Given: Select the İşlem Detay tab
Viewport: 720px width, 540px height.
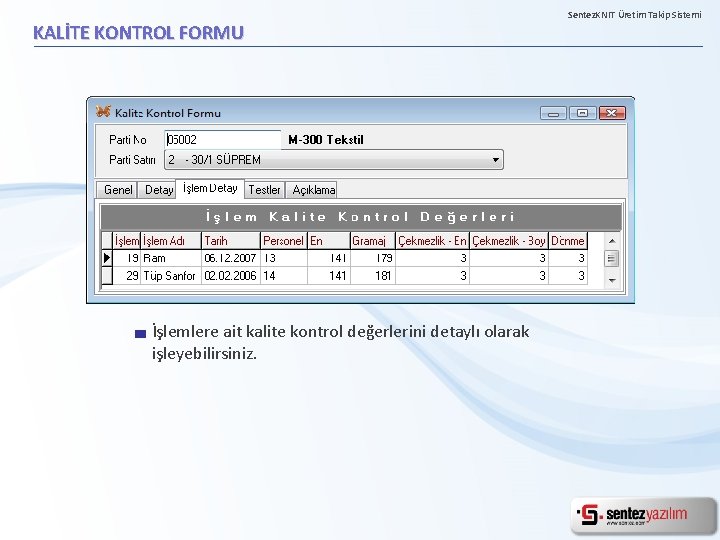Looking at the screenshot, I should click(210, 188).
